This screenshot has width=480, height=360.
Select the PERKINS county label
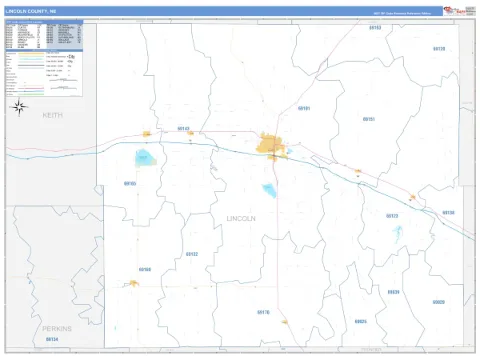click(x=57, y=329)
